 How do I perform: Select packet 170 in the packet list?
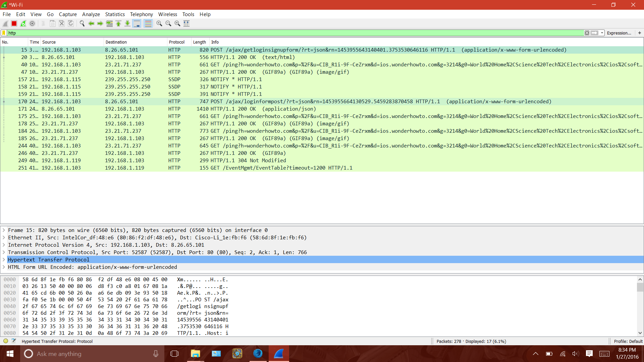point(134,101)
